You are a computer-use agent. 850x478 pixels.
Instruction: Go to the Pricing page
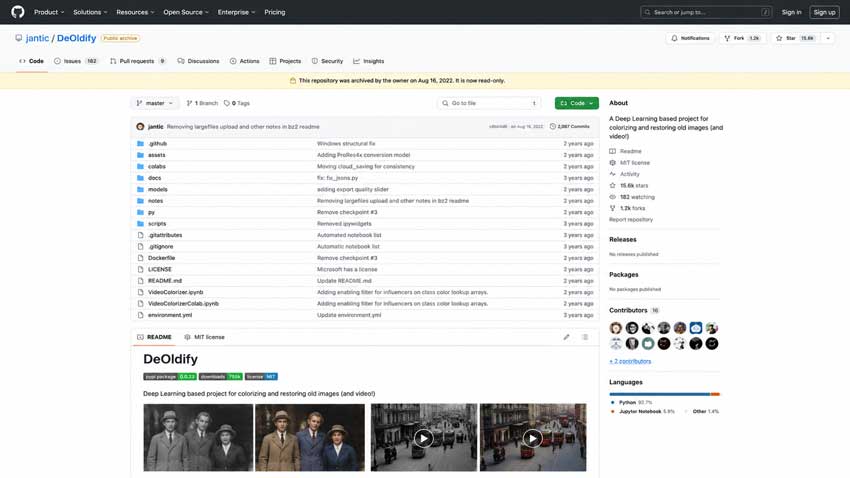pyautogui.click(x=275, y=12)
